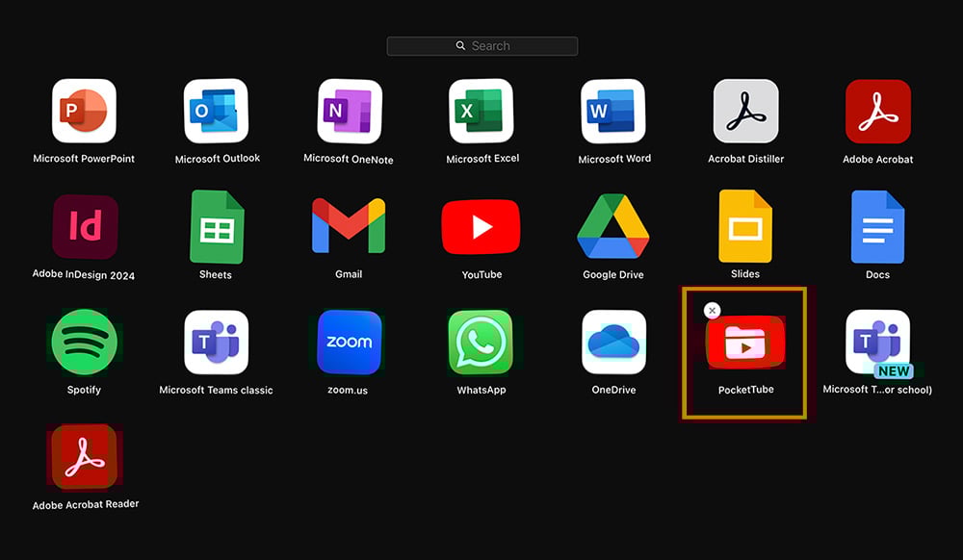Screen dimensions: 963x560
Task: Open Adobe Acrobat
Action: tap(877, 111)
